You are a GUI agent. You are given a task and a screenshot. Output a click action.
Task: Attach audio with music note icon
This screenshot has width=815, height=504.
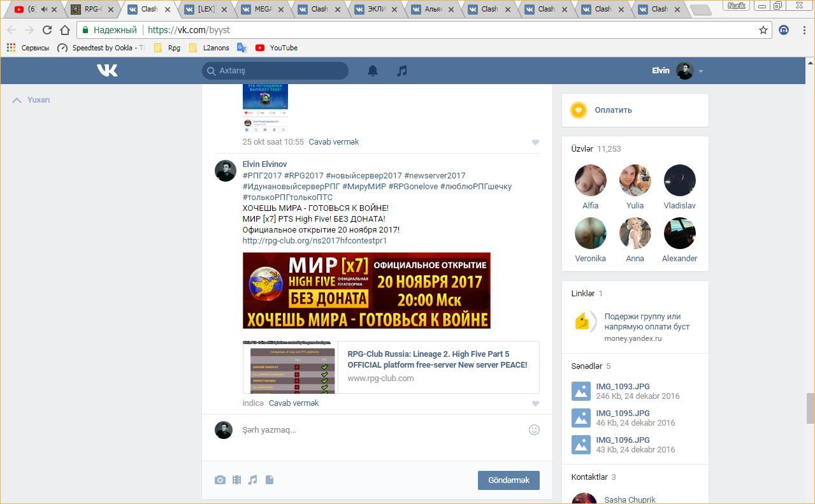click(252, 480)
